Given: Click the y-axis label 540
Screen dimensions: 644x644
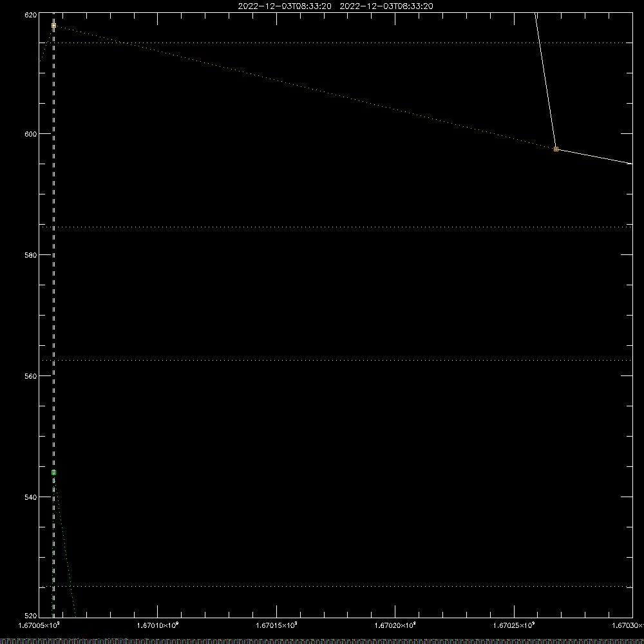Looking at the screenshot, I should [x=31, y=497].
